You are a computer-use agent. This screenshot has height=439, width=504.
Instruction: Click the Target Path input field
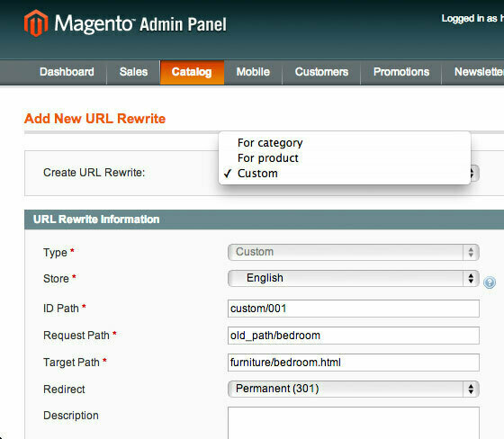(353, 363)
